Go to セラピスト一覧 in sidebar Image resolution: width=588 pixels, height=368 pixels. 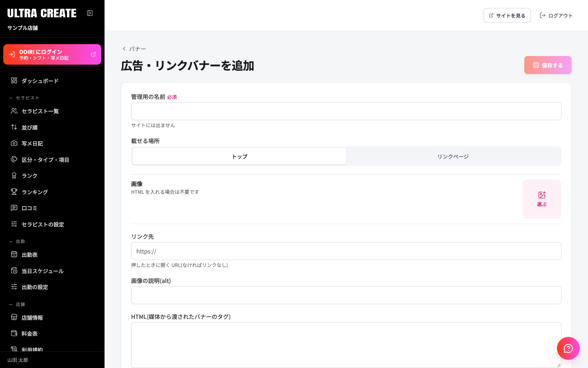(52, 111)
